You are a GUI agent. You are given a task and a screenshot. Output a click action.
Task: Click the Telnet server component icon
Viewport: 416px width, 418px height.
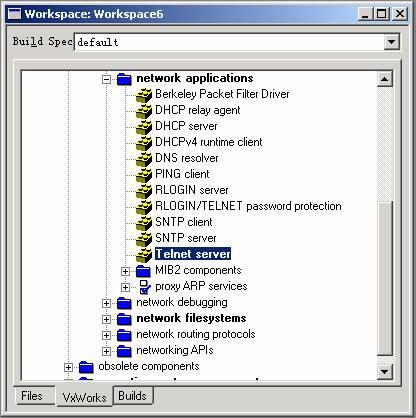[x=144, y=255]
